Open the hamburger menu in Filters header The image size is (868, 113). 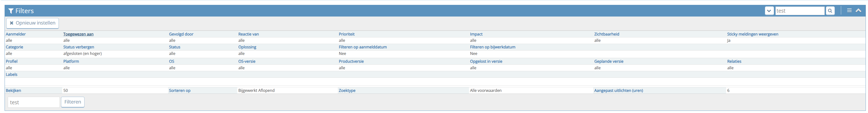(x=849, y=10)
